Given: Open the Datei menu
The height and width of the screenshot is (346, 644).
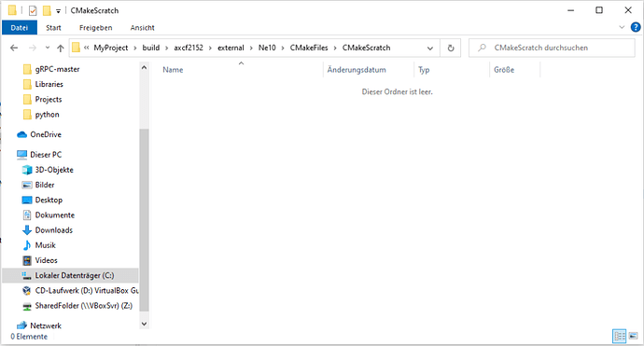Looking at the screenshot, I should [20, 27].
